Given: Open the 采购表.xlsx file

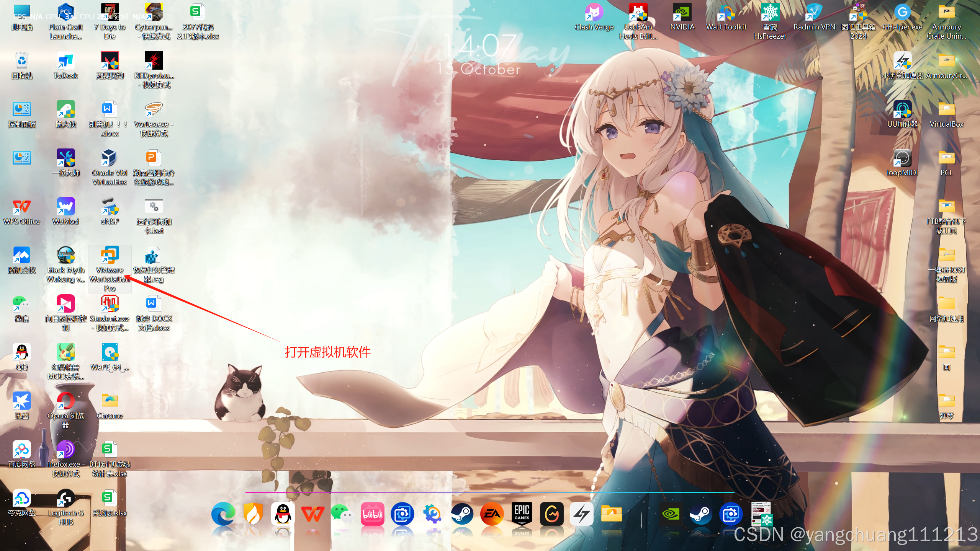Looking at the screenshot, I should coord(110,503).
